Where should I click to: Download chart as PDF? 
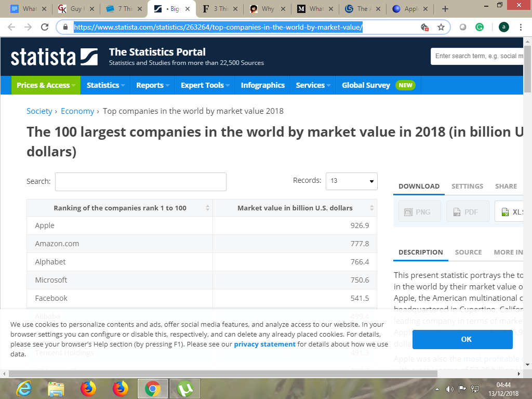click(x=468, y=212)
